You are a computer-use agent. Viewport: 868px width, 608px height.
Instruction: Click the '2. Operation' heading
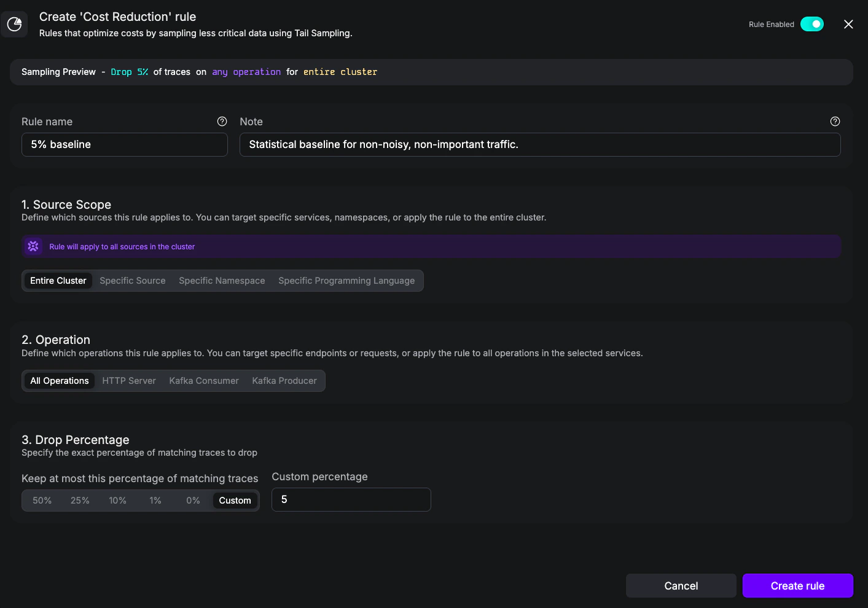click(x=56, y=340)
